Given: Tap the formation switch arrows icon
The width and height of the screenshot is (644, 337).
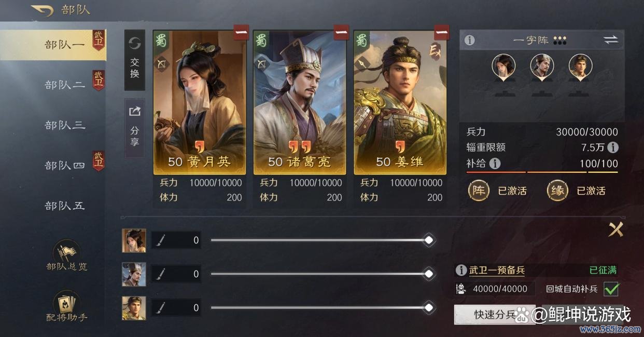Looking at the screenshot, I should pos(611,40).
